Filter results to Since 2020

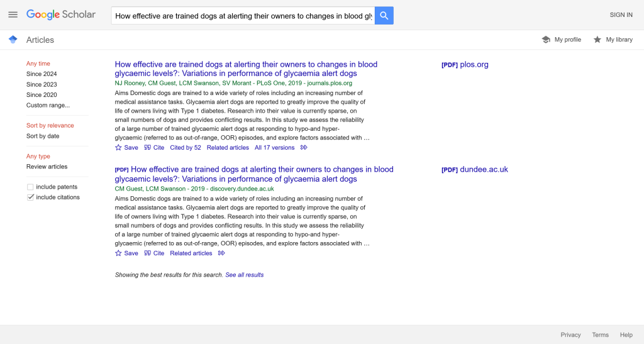tap(42, 95)
